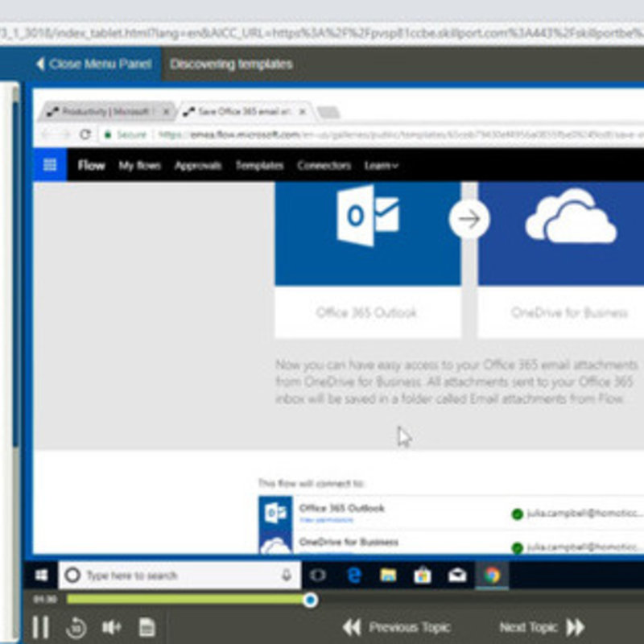Close the Save Office 365 email tab
The image size is (644, 644).
click(x=303, y=112)
